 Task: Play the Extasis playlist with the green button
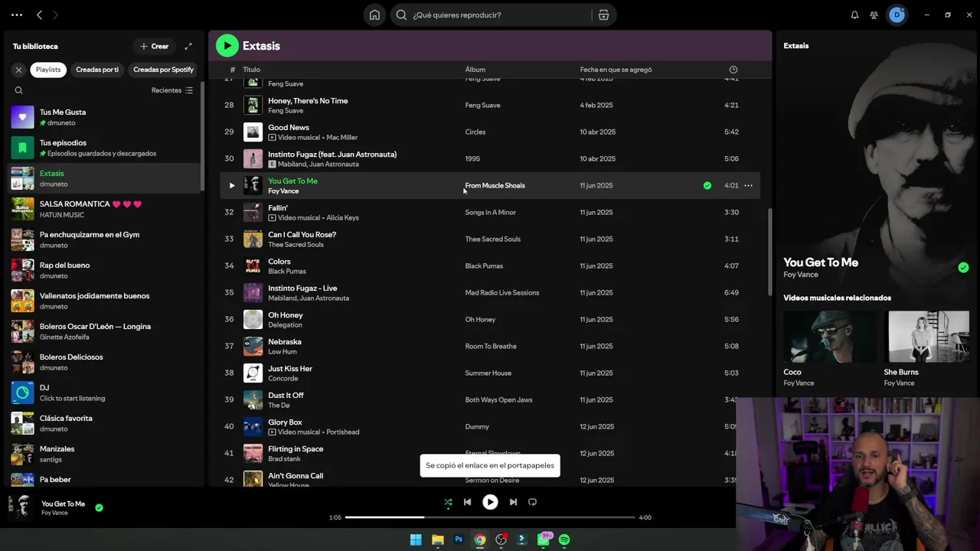[227, 46]
